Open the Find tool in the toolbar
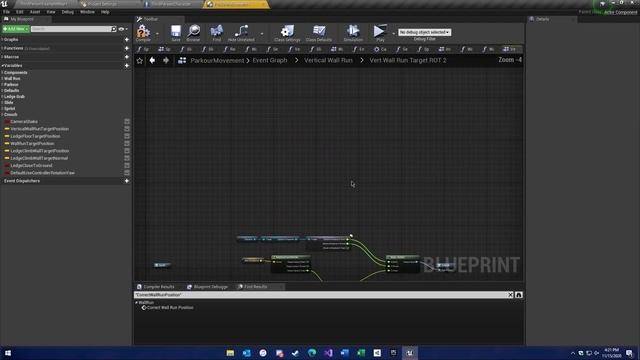The width and height of the screenshot is (640, 360). tap(216, 32)
